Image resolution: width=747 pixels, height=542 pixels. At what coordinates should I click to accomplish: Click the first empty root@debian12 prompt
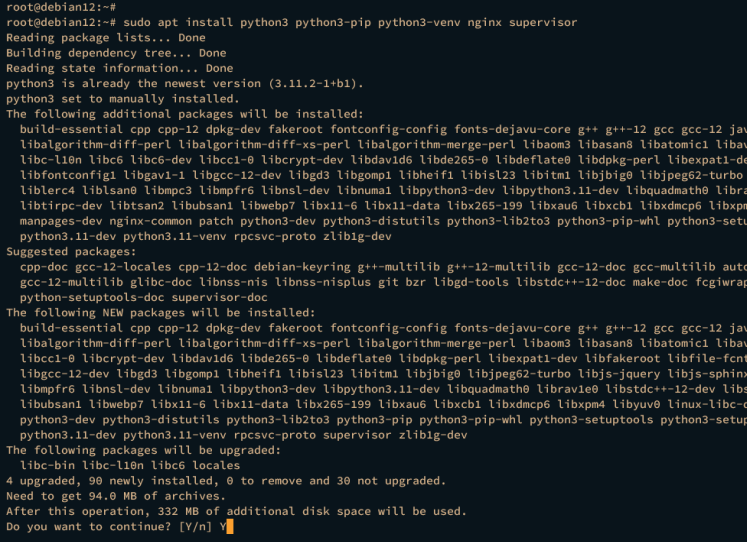click(x=61, y=7)
